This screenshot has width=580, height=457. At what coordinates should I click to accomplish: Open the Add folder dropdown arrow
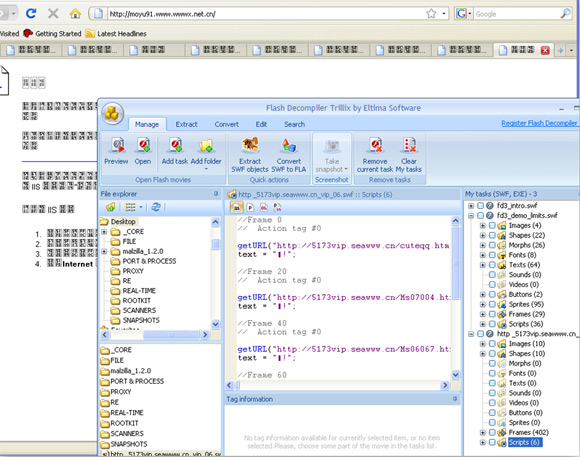[206, 169]
